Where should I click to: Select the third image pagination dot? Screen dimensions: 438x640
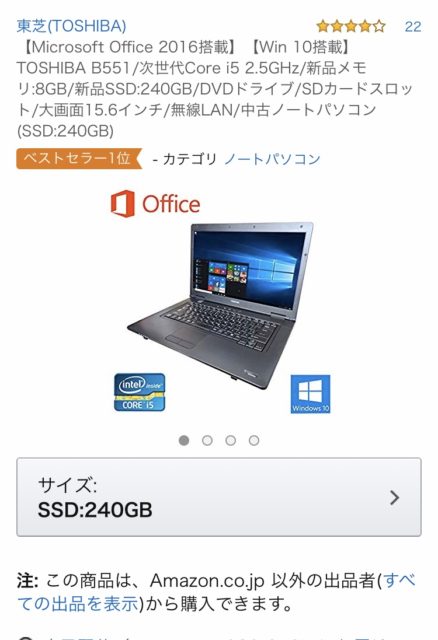coord(231,440)
